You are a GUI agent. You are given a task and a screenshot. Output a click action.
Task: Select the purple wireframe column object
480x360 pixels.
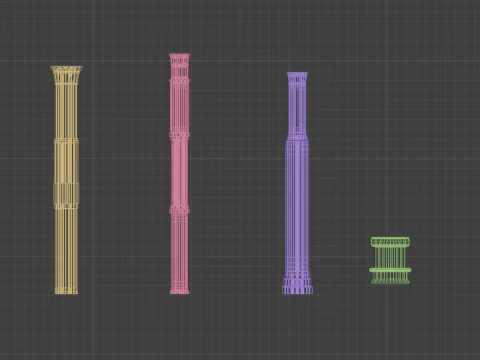[x=297, y=183]
